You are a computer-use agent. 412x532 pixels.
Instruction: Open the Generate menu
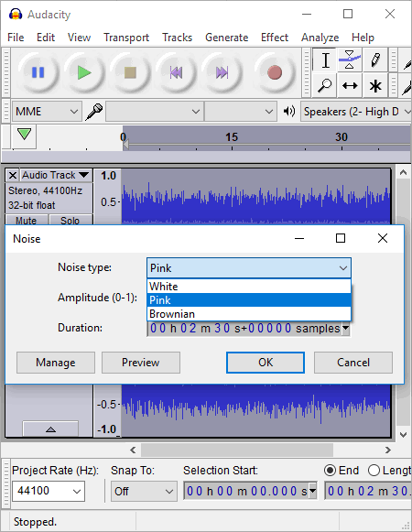click(226, 38)
